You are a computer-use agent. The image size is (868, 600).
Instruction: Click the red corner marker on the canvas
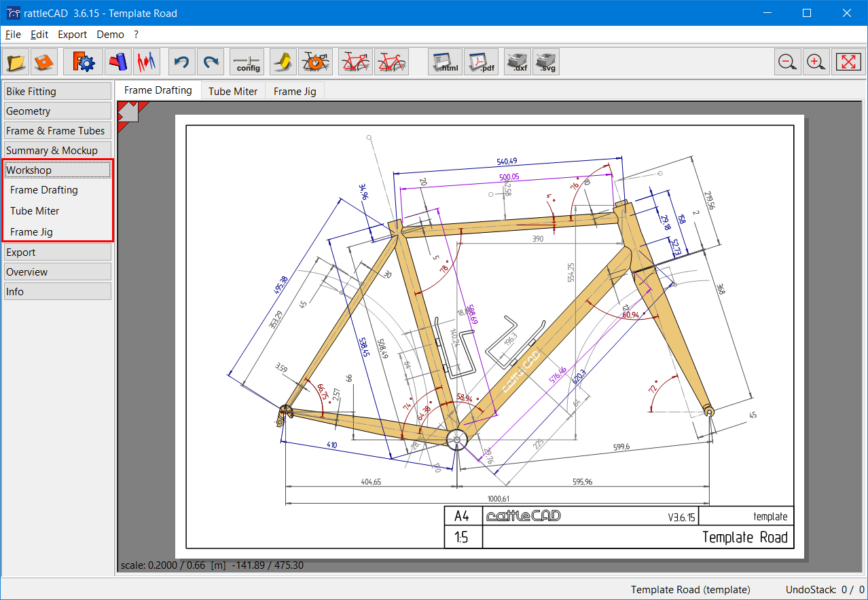[x=127, y=113]
